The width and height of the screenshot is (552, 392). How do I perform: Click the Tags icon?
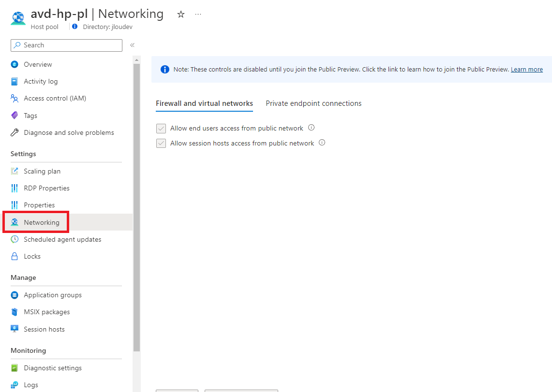coord(15,116)
